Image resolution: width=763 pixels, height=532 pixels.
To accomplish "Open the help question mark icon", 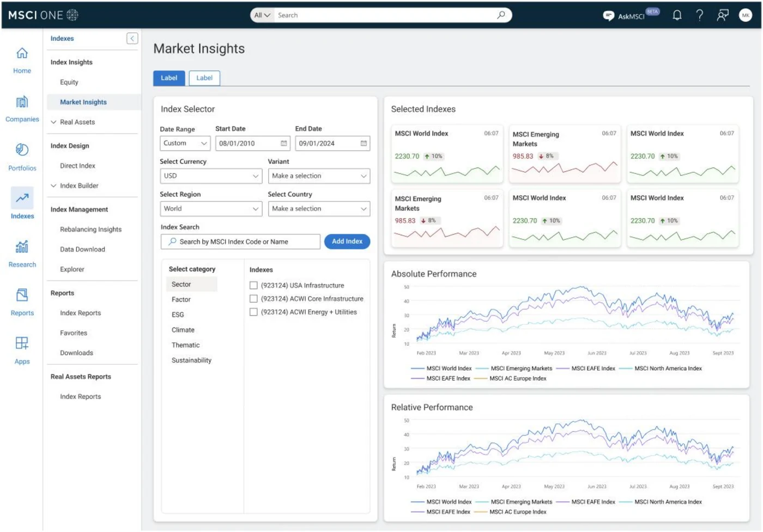I will point(700,15).
